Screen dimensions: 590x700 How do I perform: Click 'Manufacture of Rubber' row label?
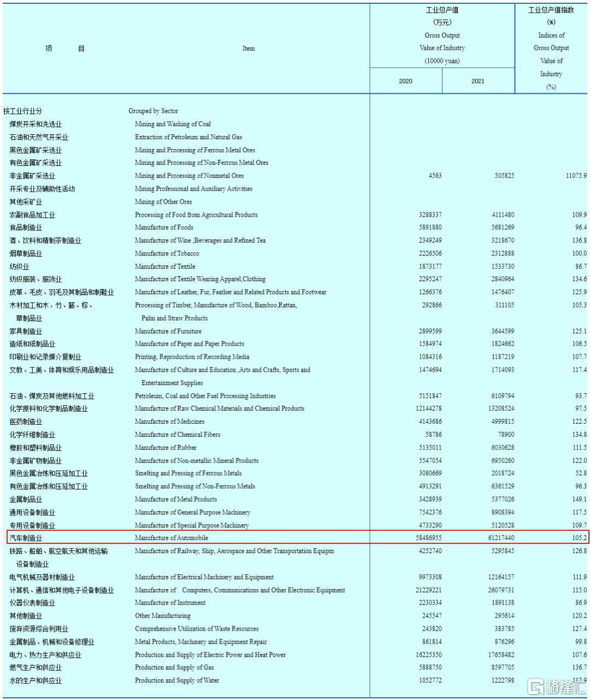[166, 448]
